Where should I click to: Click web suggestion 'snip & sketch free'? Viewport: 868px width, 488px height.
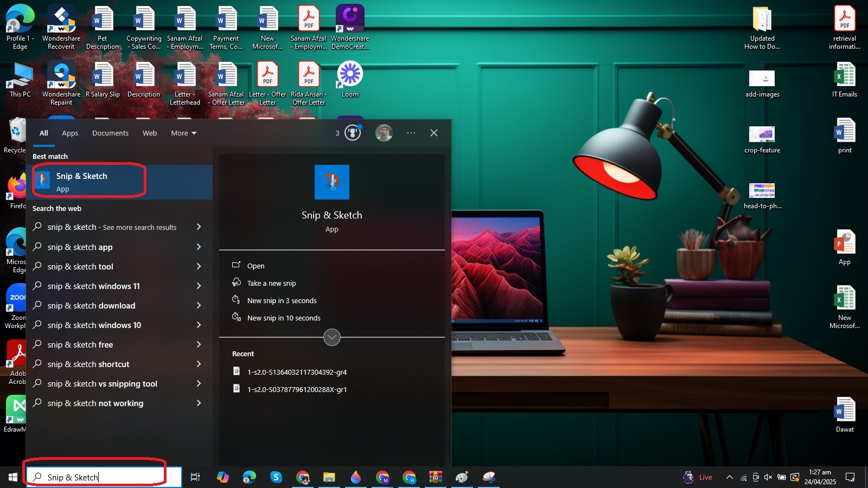click(80, 345)
